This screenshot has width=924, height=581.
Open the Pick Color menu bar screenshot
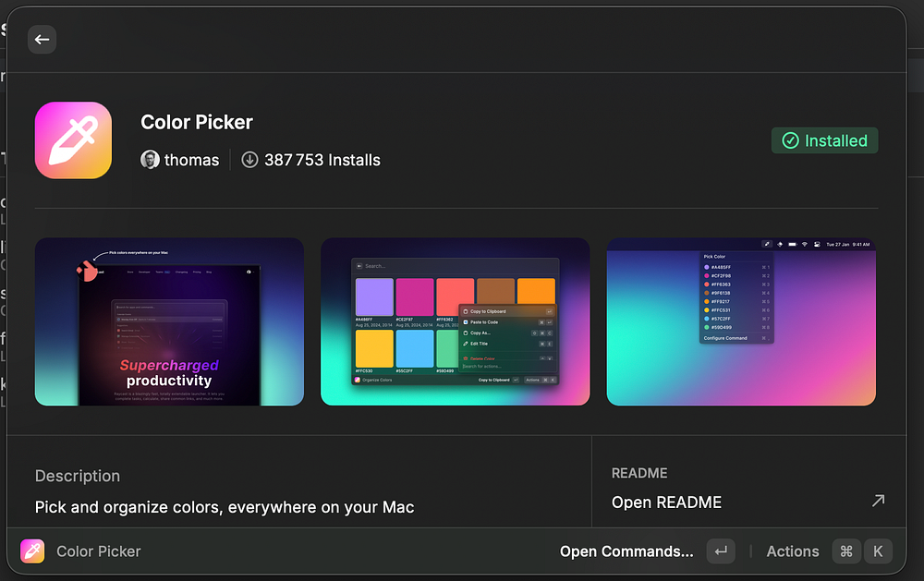[x=741, y=321]
